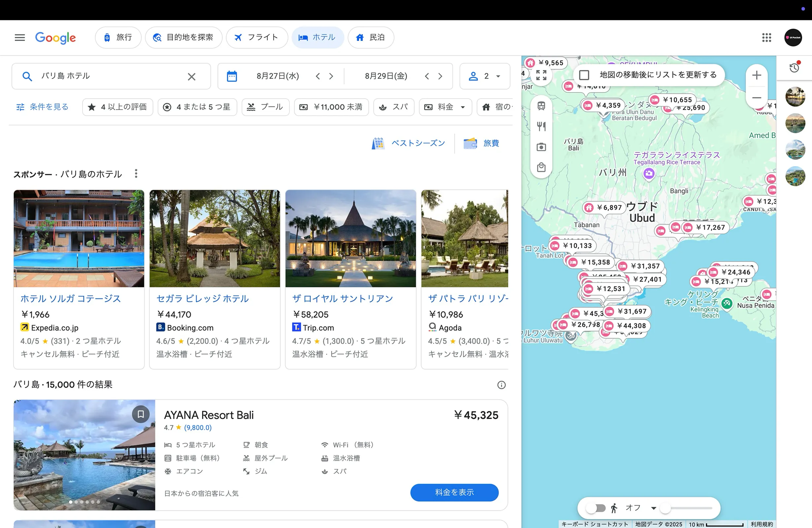Toggle the 4 または 5 つ星 filter
The image size is (812, 528).
pos(197,107)
